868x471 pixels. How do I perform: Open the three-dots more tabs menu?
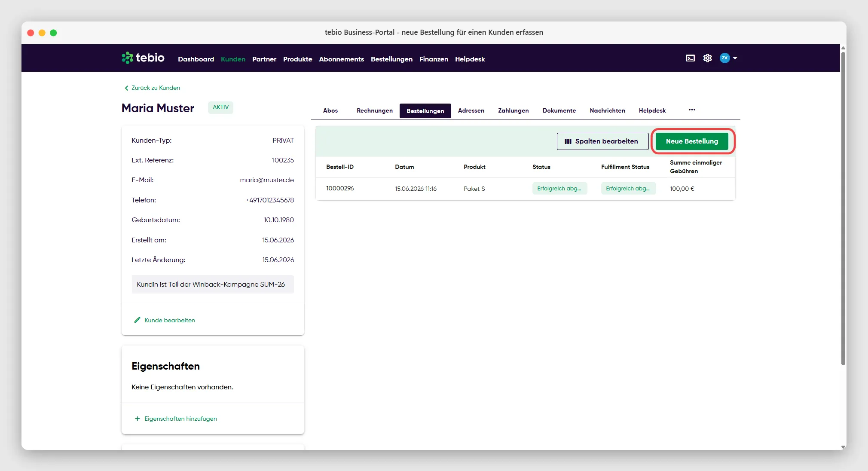pos(692,110)
